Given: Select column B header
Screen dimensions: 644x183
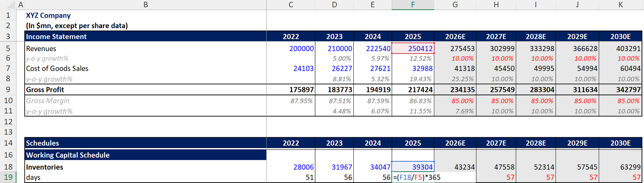Looking at the screenshot, I should point(145,5).
